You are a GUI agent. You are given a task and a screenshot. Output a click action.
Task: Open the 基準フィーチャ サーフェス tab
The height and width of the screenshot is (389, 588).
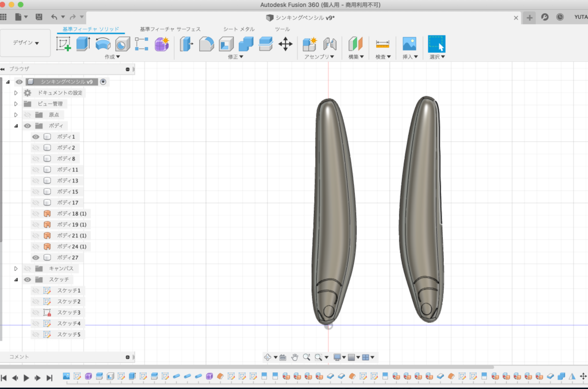pyautogui.click(x=170, y=29)
